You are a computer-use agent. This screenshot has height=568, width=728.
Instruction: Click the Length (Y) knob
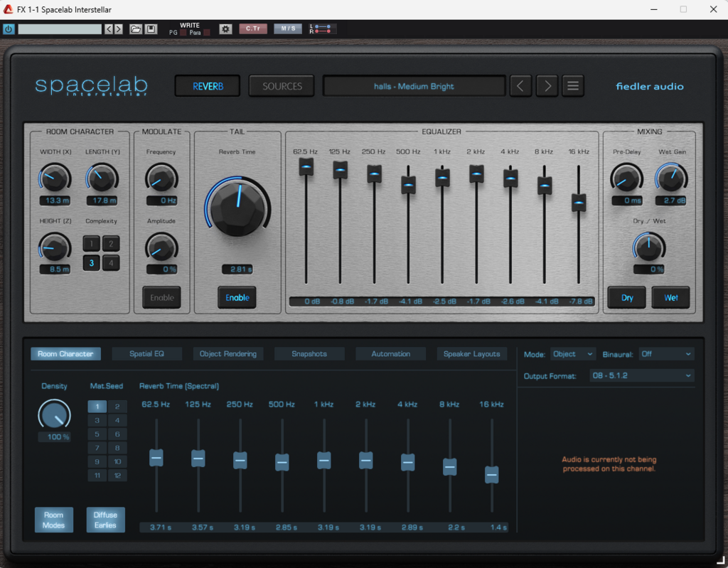[102, 178]
